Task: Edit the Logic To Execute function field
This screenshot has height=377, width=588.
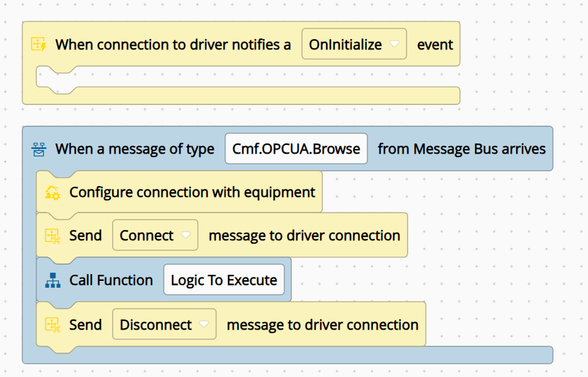Action: pos(224,280)
